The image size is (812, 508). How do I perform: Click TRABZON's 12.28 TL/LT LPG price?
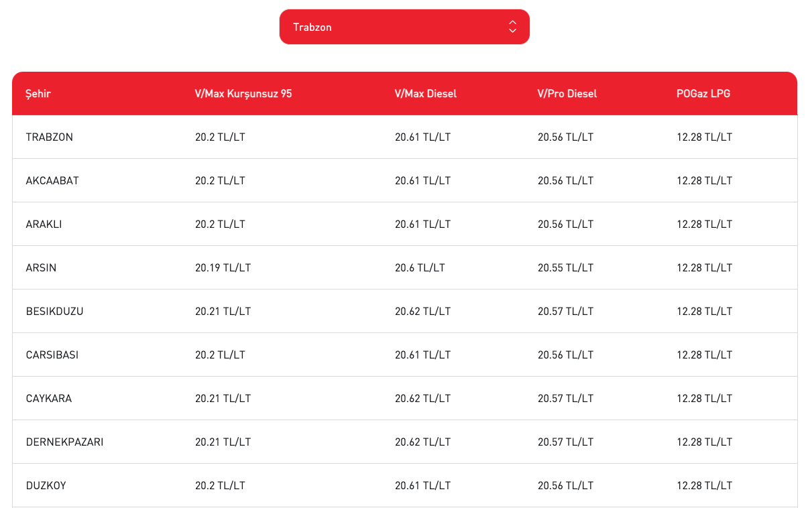(x=704, y=137)
